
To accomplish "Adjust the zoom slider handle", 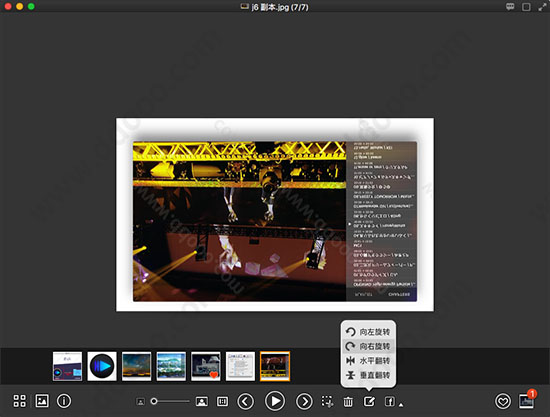I will [x=154, y=401].
